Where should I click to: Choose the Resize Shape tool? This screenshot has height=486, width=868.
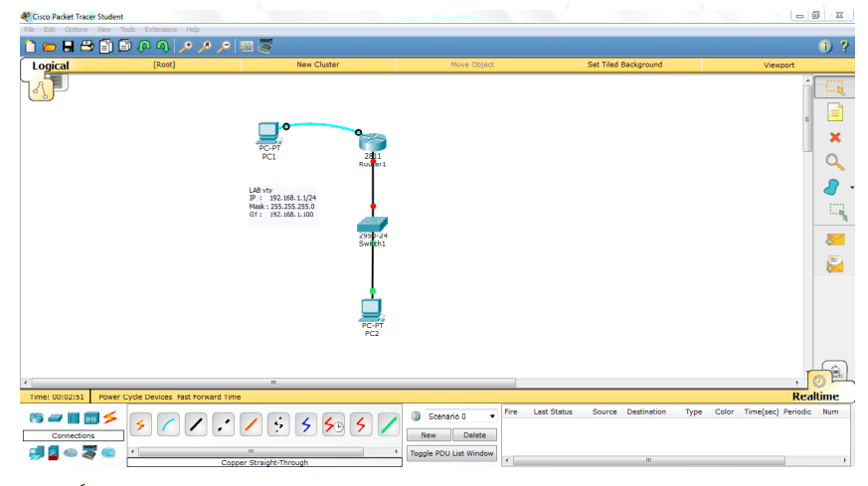point(837,212)
